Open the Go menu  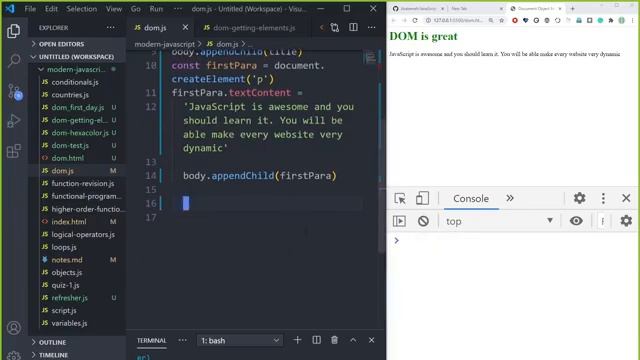tap(136, 9)
